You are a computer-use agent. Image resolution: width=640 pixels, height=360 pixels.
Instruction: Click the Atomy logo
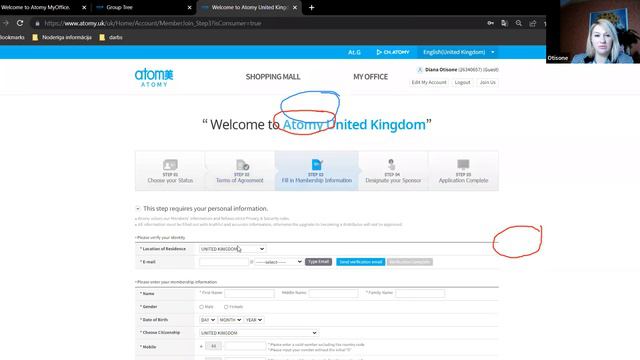154,78
